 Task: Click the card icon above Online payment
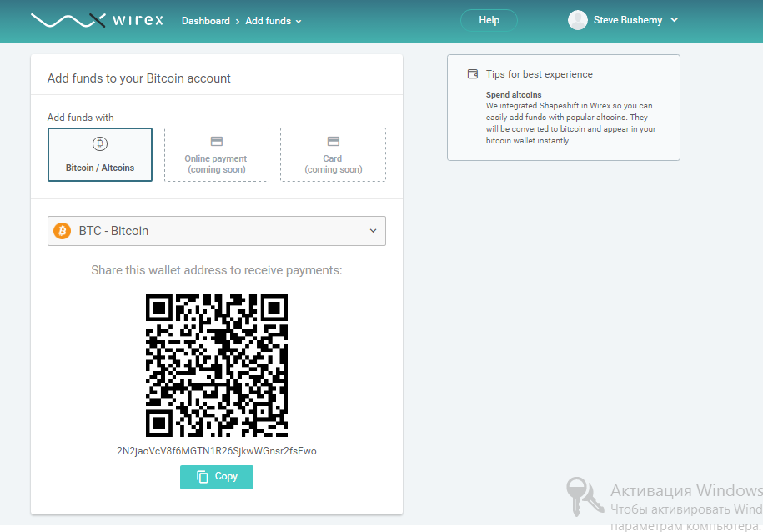[x=217, y=141]
